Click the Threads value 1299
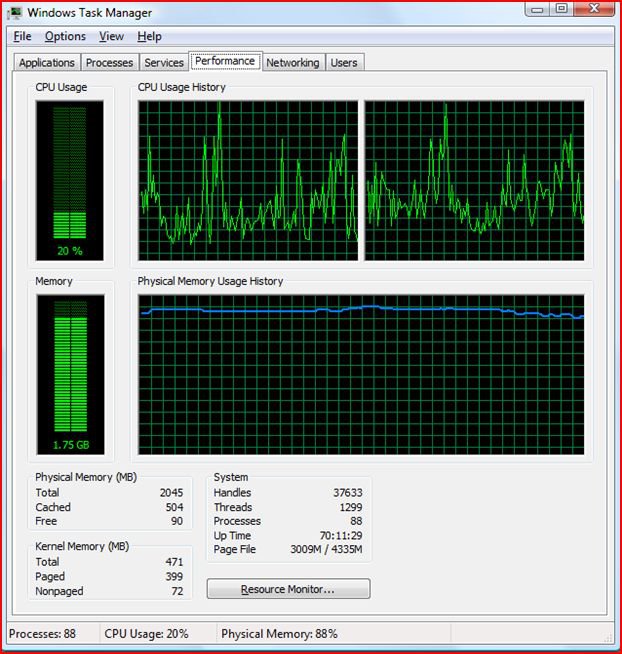The height and width of the screenshot is (654, 622). pos(351,507)
